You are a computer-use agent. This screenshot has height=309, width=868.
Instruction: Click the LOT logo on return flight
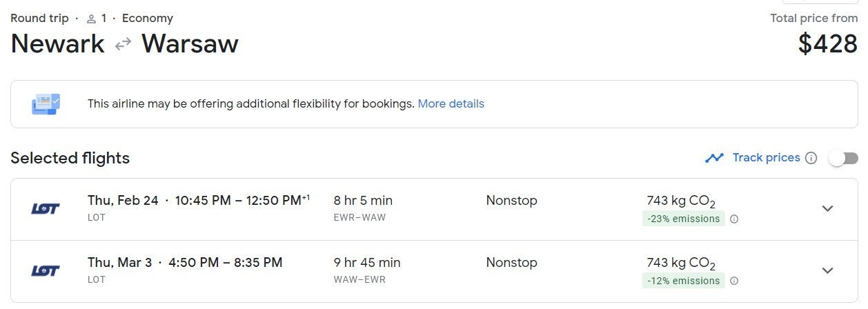tap(46, 270)
